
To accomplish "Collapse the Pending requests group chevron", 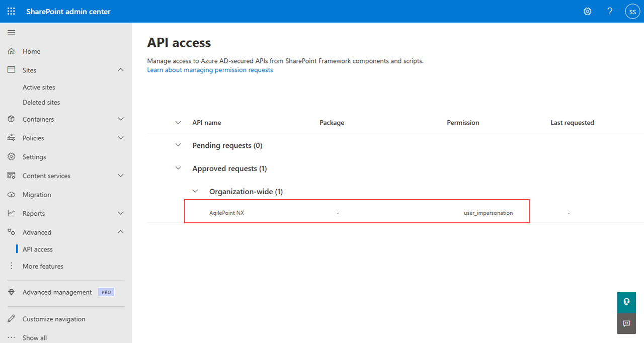I will click(x=178, y=145).
